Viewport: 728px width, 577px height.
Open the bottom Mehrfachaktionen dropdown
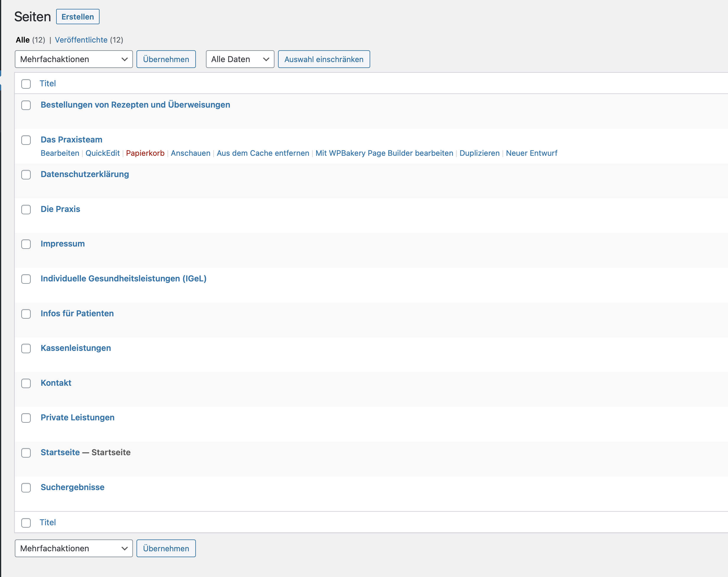(x=74, y=548)
